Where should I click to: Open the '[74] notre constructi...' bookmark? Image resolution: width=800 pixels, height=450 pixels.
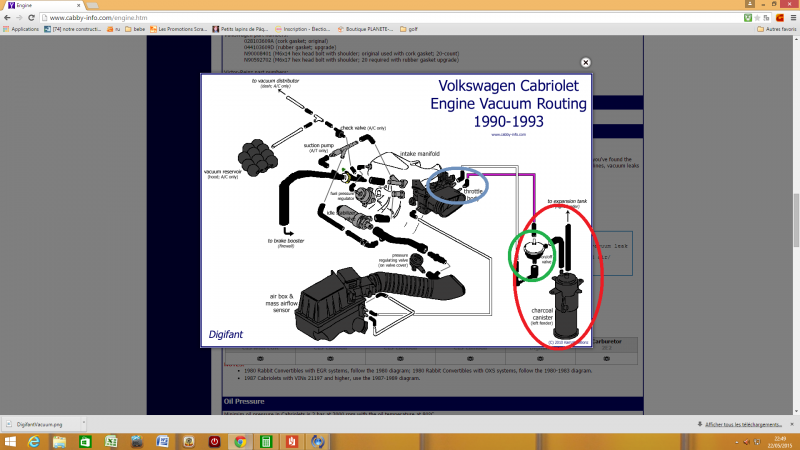coord(72,29)
